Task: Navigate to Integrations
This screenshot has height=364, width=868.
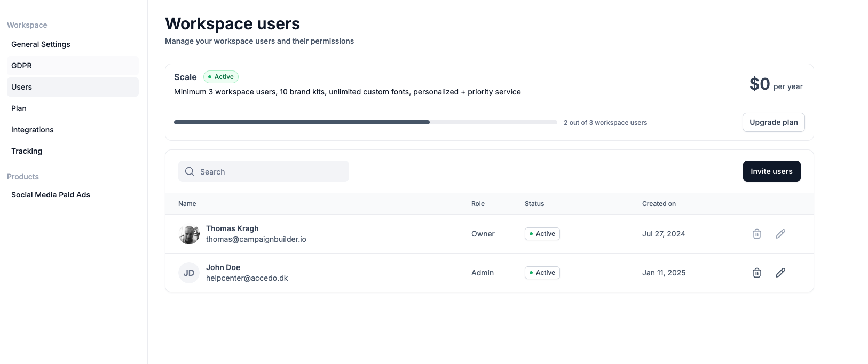Action: coord(33,130)
